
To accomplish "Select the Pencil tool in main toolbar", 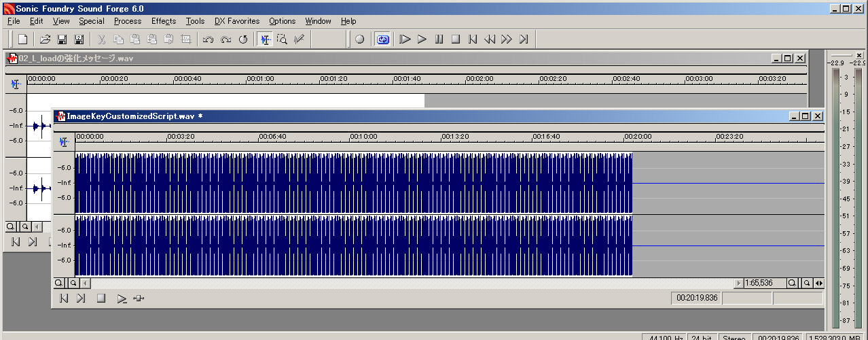I will point(299,39).
